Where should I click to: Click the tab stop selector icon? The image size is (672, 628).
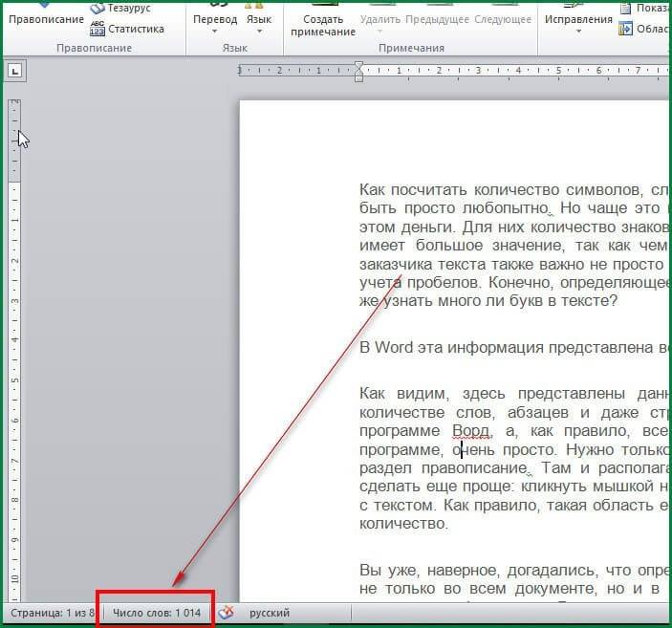(16, 70)
